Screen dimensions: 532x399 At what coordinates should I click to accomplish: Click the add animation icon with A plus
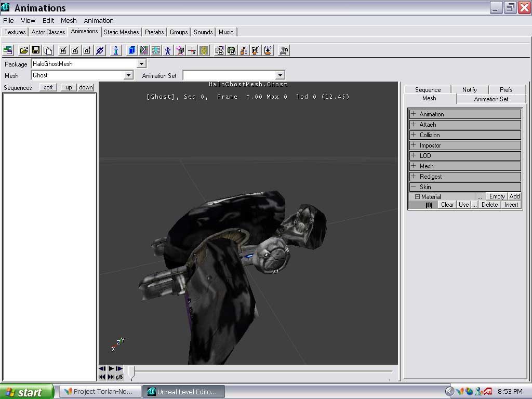coord(87,50)
